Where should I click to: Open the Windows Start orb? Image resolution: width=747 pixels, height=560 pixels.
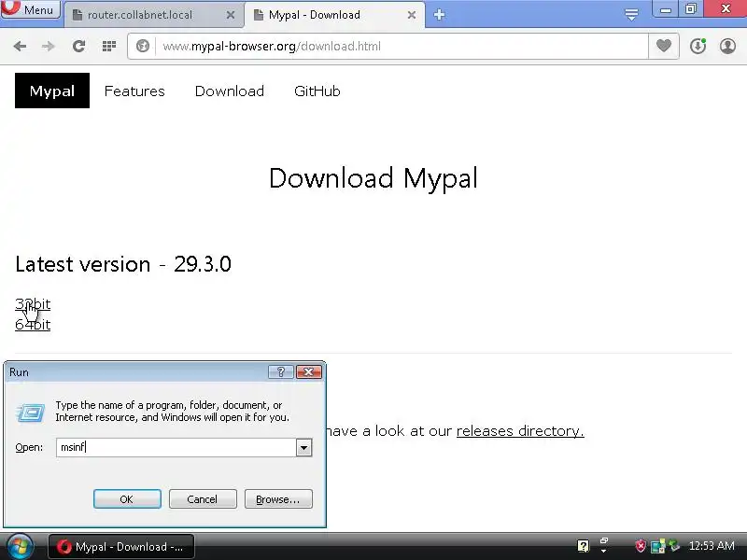(20, 546)
